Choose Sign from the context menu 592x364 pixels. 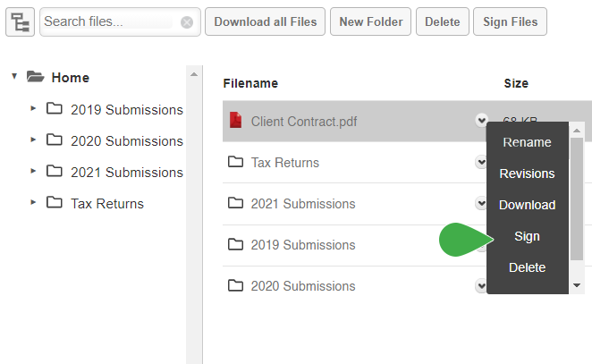(x=527, y=236)
